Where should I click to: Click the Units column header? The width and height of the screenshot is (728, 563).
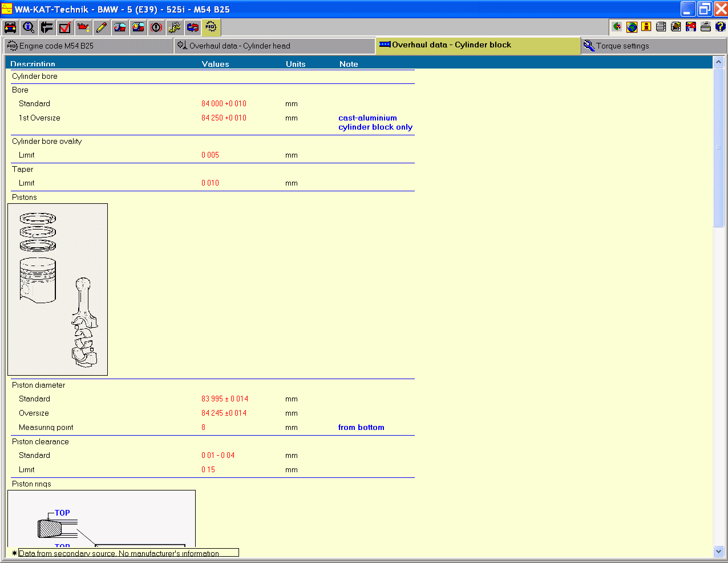296,64
